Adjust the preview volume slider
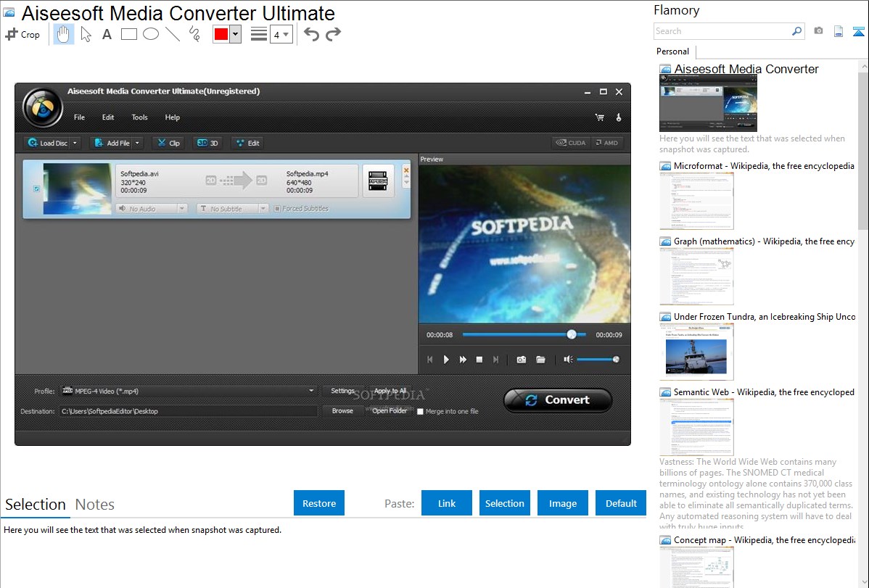 (598, 360)
